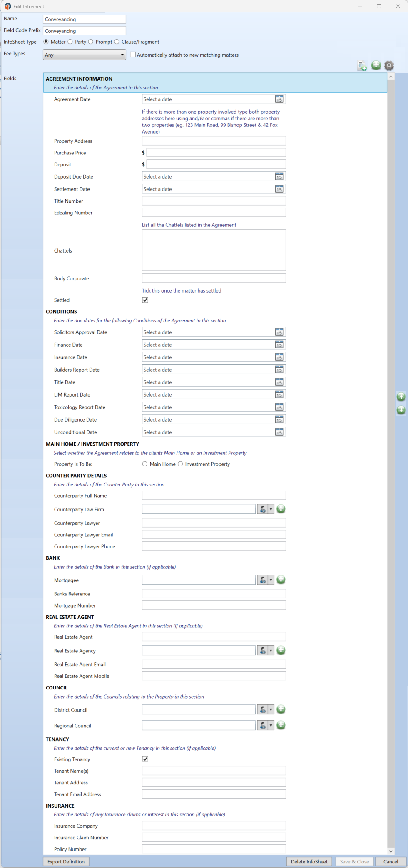Enable automatically attach to new matching matters
The height and width of the screenshot is (868, 408).
[x=133, y=55]
